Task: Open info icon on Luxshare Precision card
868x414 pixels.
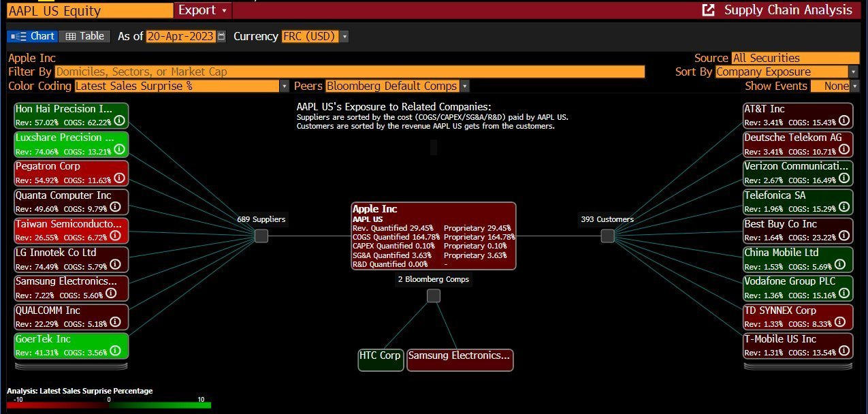Action: click(x=119, y=149)
